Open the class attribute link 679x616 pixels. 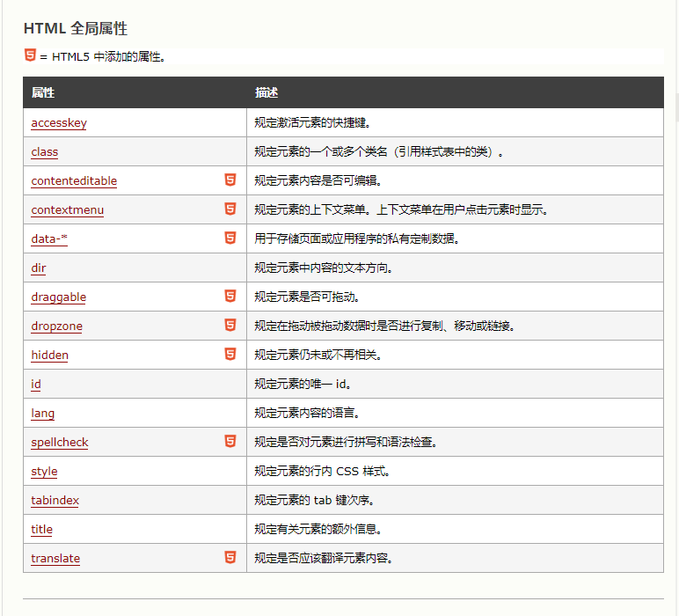(x=45, y=152)
